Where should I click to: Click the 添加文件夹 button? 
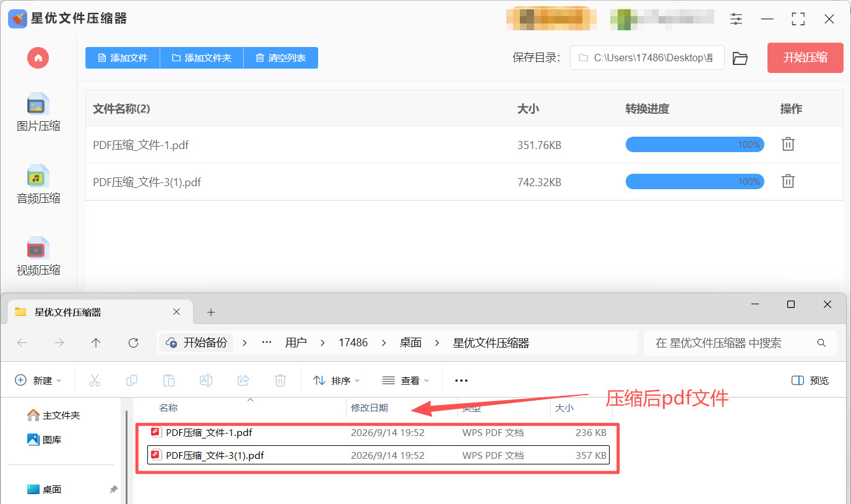[x=202, y=58]
